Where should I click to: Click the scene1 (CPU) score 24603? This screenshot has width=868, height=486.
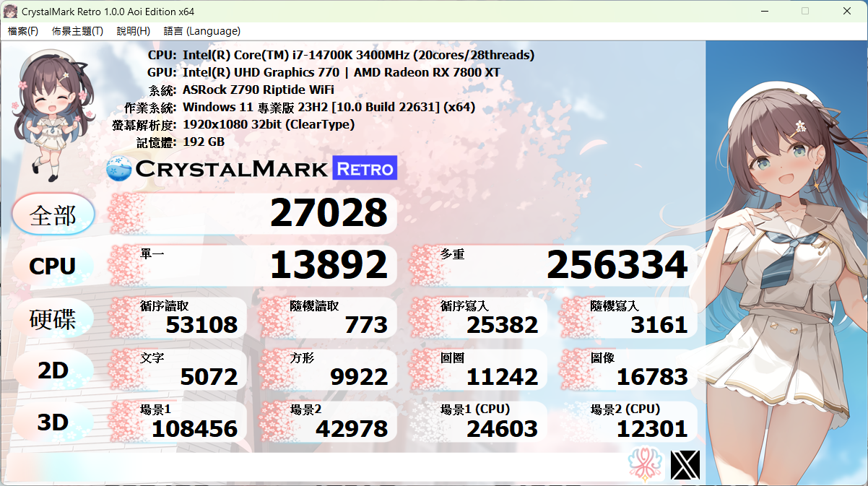click(x=502, y=428)
